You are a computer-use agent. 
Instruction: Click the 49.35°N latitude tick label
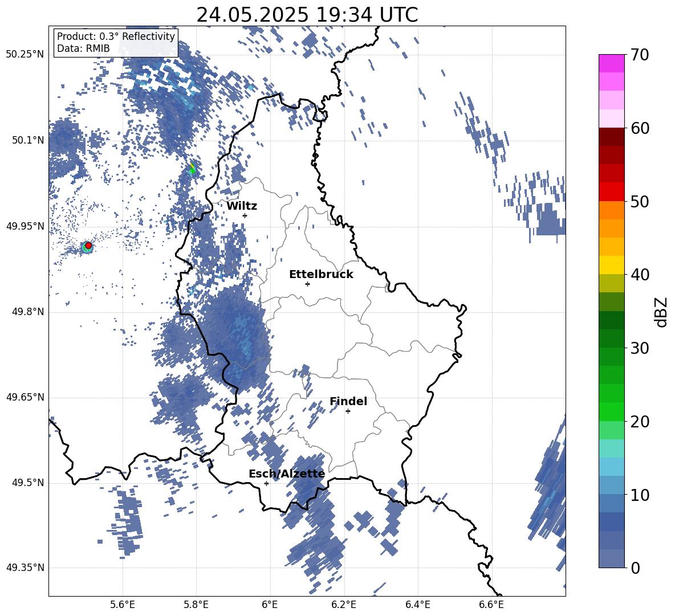(25, 568)
